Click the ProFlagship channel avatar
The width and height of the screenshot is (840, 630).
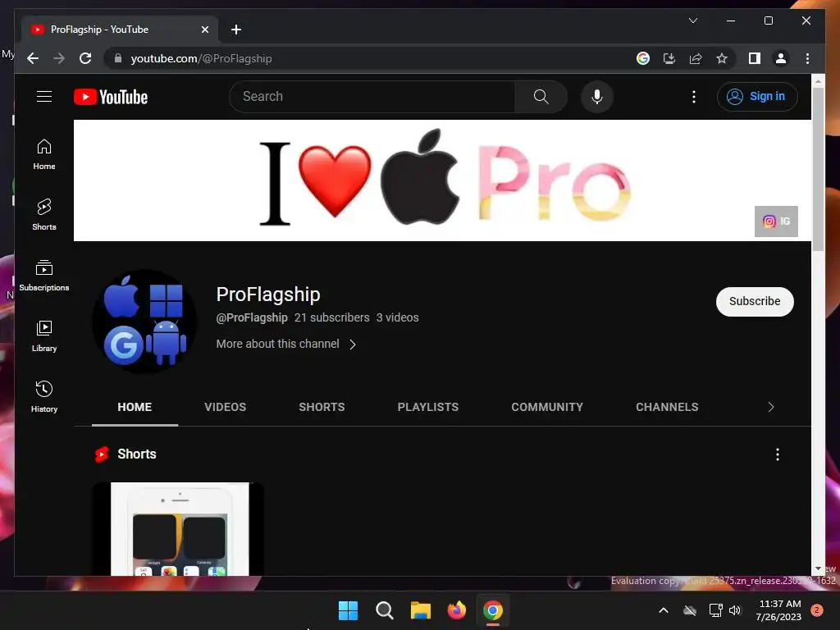(x=144, y=322)
